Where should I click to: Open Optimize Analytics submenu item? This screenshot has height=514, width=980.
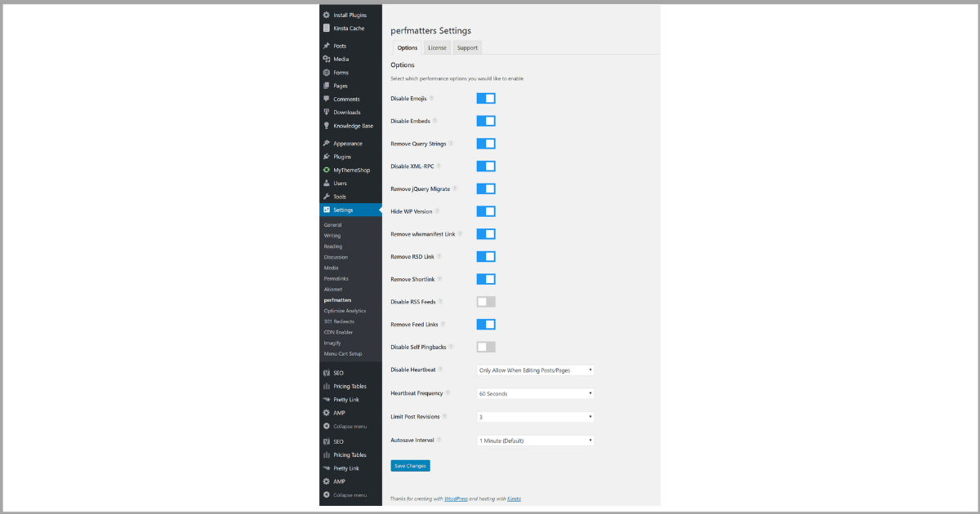[345, 311]
